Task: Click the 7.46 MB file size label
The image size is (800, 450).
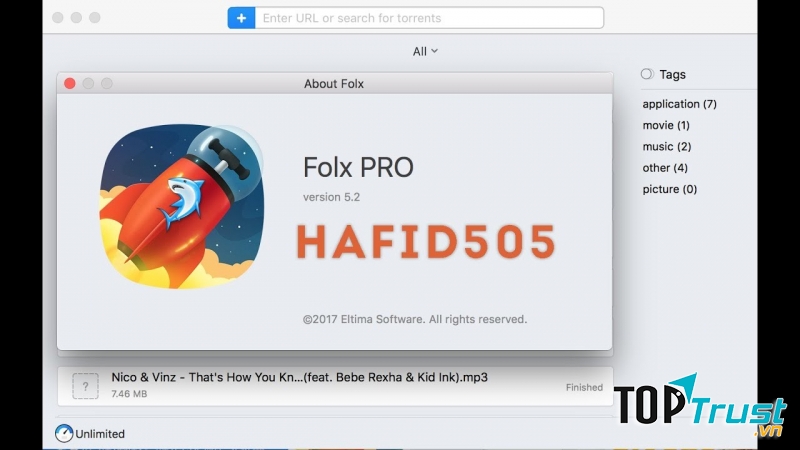Action: coord(129,394)
